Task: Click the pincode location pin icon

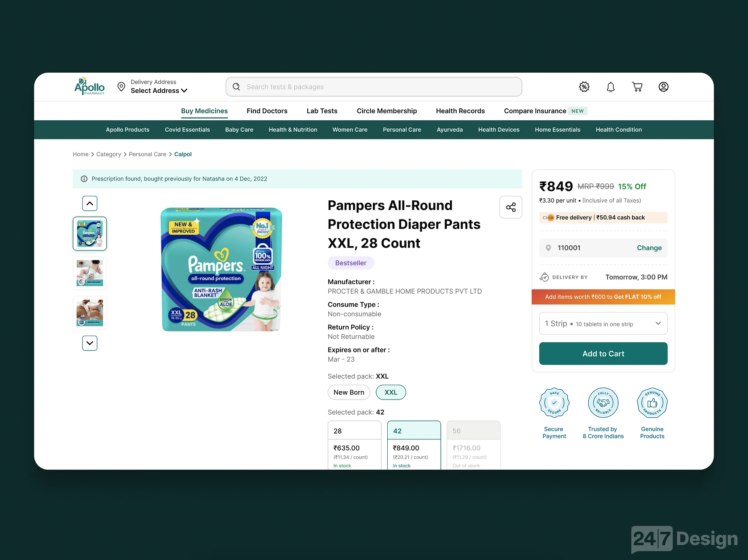Action: pos(548,248)
